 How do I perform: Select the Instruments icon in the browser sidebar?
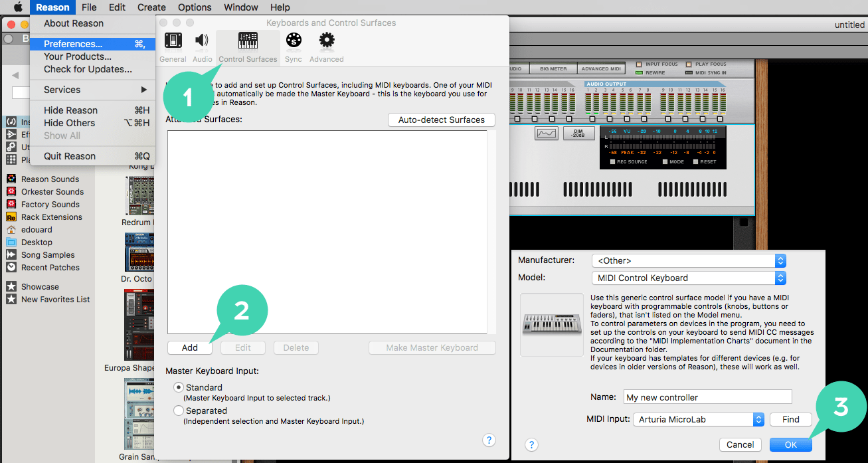tap(11, 122)
